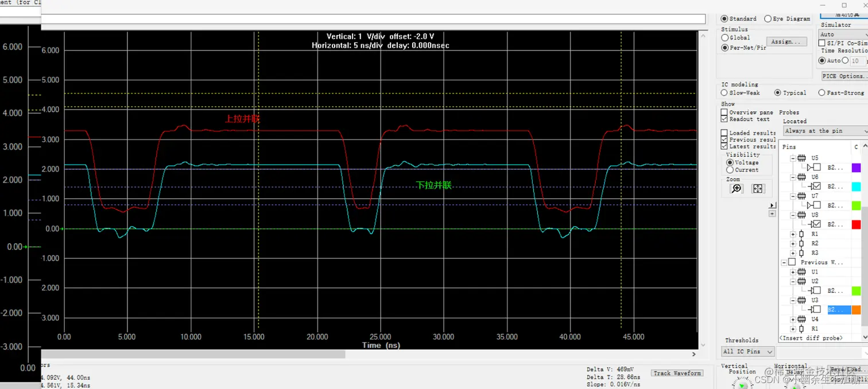Image resolution: width=868 pixels, height=389 pixels.
Task: Select Standard display mode
Action: point(724,18)
